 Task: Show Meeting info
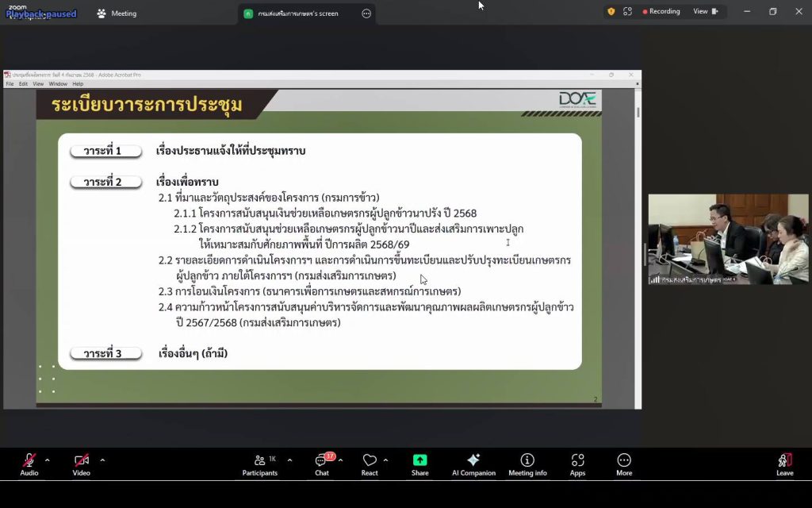[x=527, y=464]
